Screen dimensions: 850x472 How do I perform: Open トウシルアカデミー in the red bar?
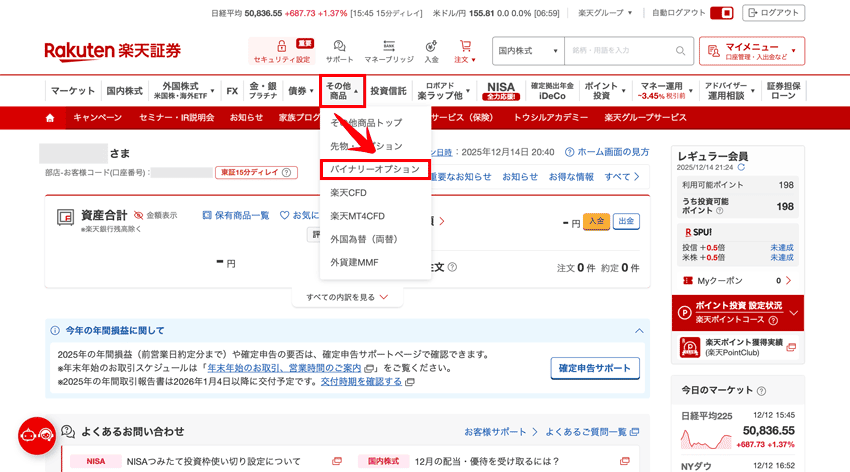(551, 118)
